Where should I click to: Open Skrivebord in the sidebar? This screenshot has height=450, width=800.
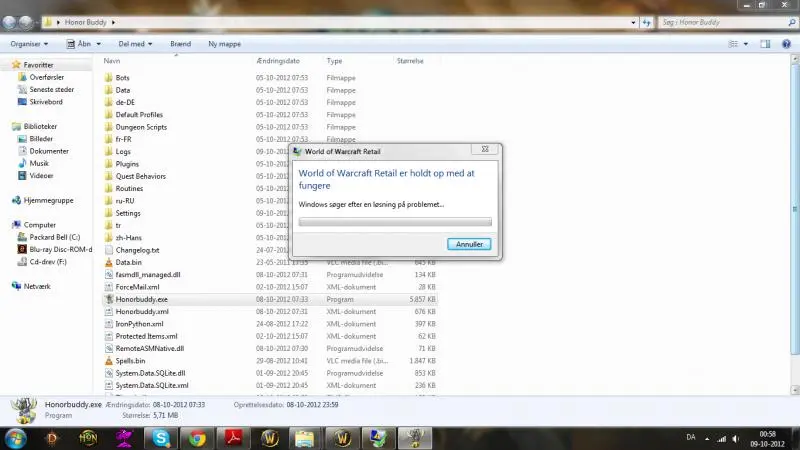(x=46, y=102)
